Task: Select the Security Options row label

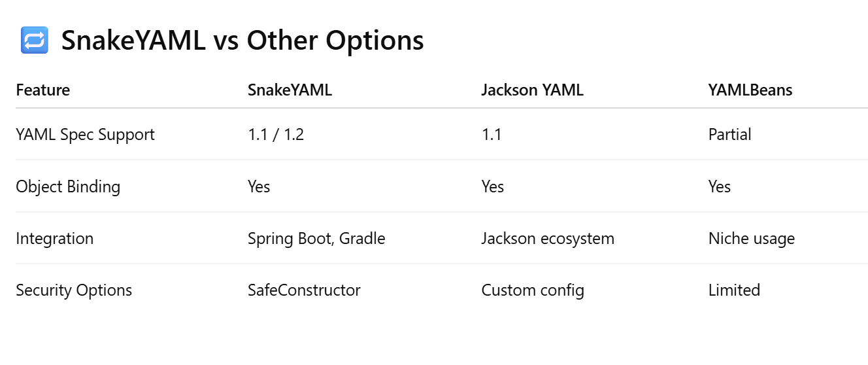Action: pyautogui.click(x=74, y=290)
